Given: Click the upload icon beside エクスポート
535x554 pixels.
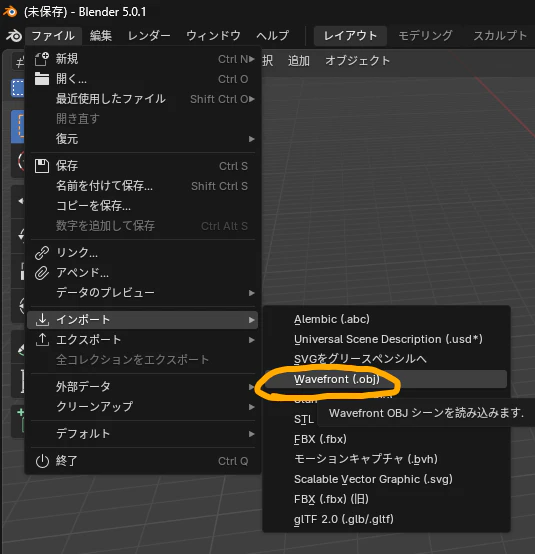Looking at the screenshot, I should pos(42,340).
